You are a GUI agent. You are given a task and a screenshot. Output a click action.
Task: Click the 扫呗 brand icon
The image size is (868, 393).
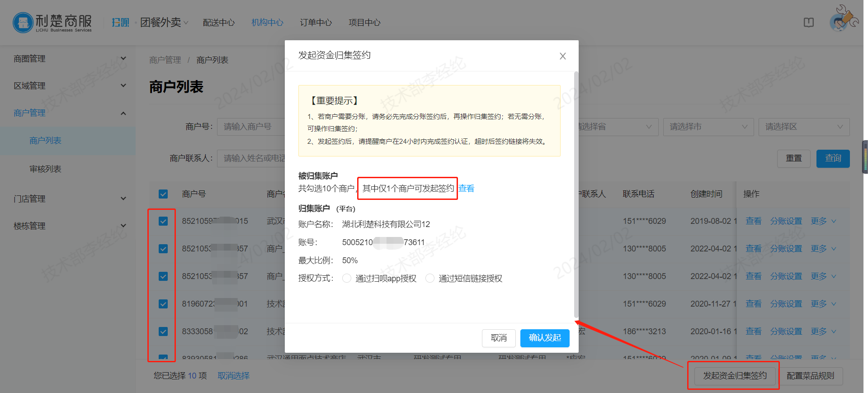tap(121, 22)
